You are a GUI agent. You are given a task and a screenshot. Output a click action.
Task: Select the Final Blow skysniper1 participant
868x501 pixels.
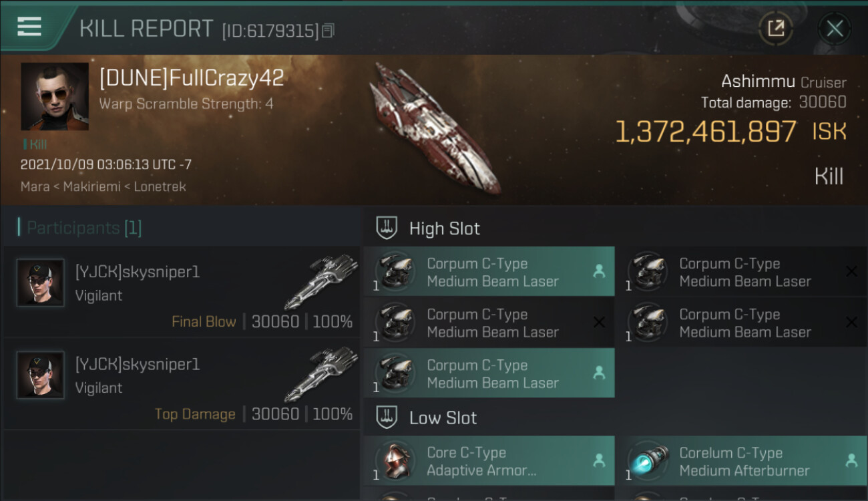pyautogui.click(x=180, y=292)
